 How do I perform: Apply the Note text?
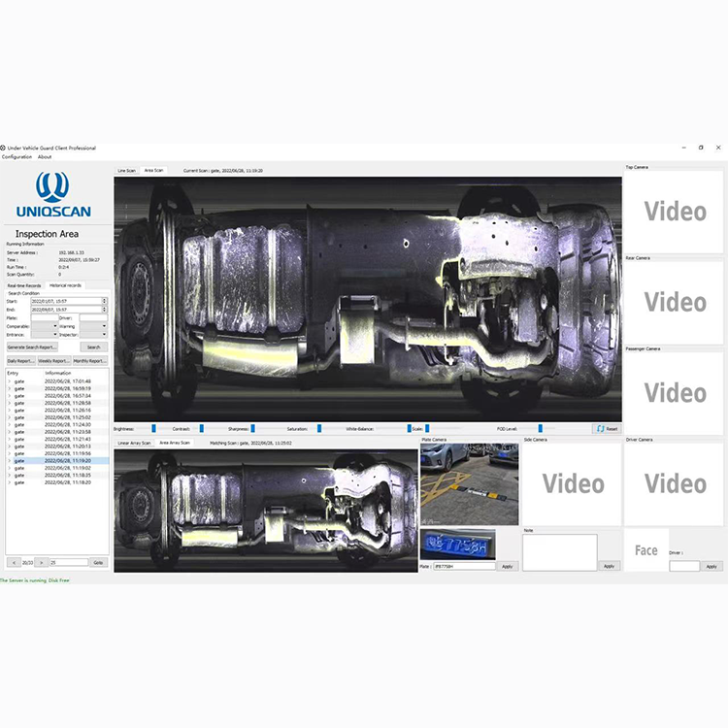610,566
